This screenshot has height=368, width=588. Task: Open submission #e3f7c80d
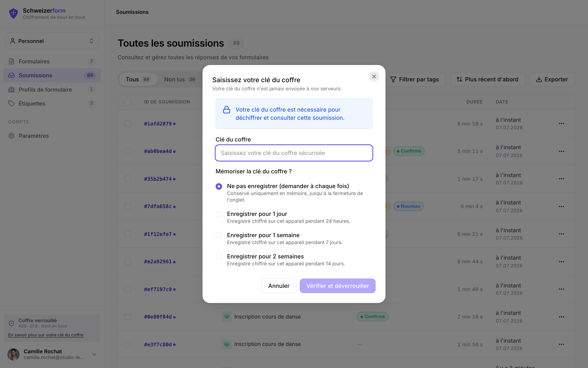(158, 344)
